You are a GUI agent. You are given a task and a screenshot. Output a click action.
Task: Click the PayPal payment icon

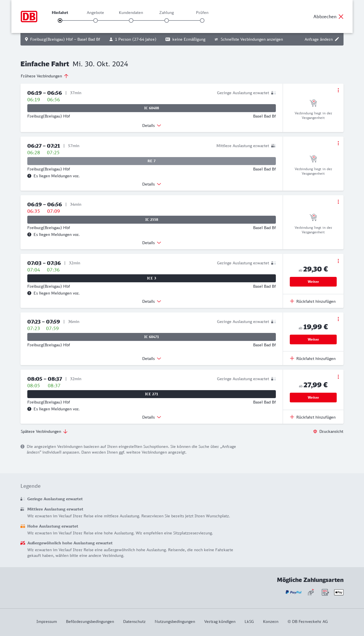tap(293, 592)
